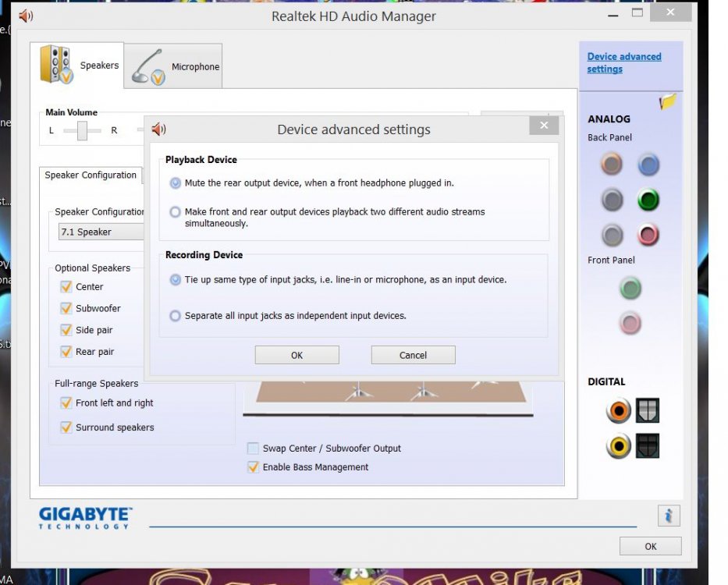Screen dimensions: 728x585
Task: Toggle Surround speakers full-range checkbox
Action: click(x=66, y=427)
